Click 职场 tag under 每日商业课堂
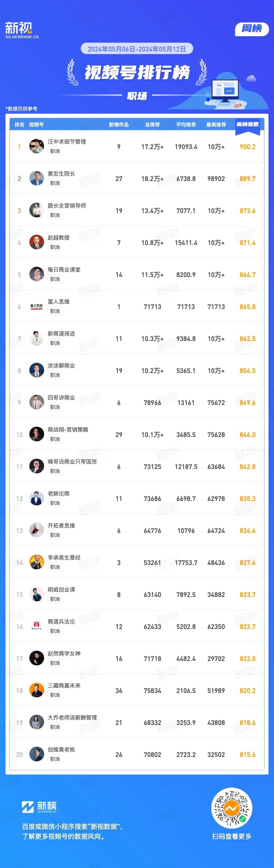The height and width of the screenshot is (868, 274). point(55,279)
